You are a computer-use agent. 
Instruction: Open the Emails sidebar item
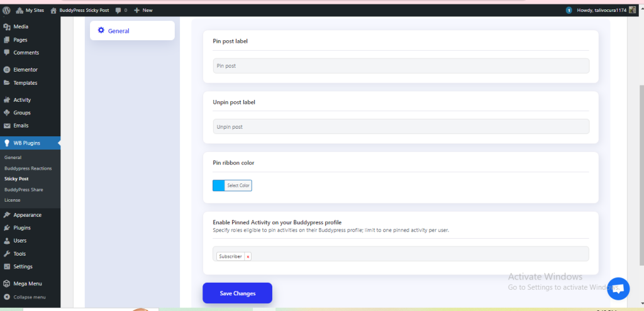point(21,126)
